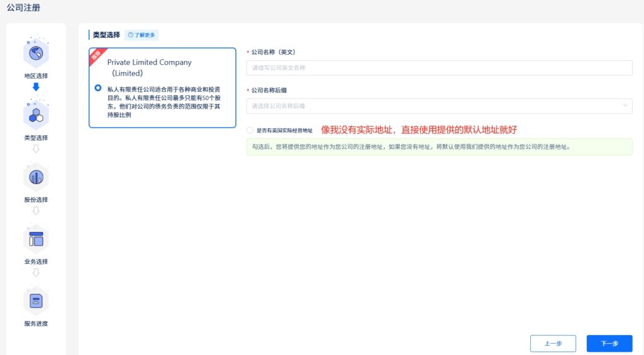Click the 类型选择 step label
The image size is (644, 355).
36,138
